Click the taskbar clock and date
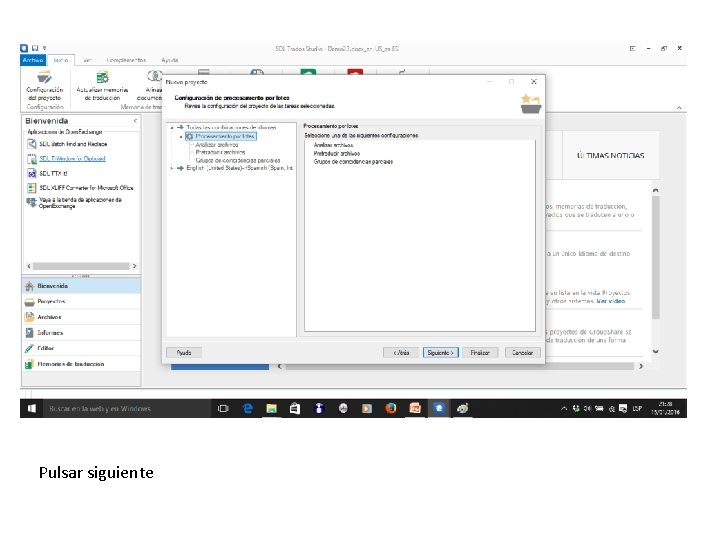 click(665, 408)
